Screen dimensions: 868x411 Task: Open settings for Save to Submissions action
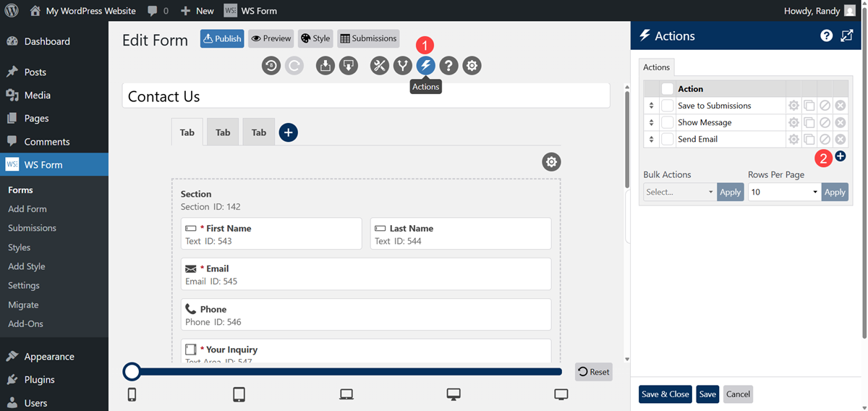click(793, 106)
